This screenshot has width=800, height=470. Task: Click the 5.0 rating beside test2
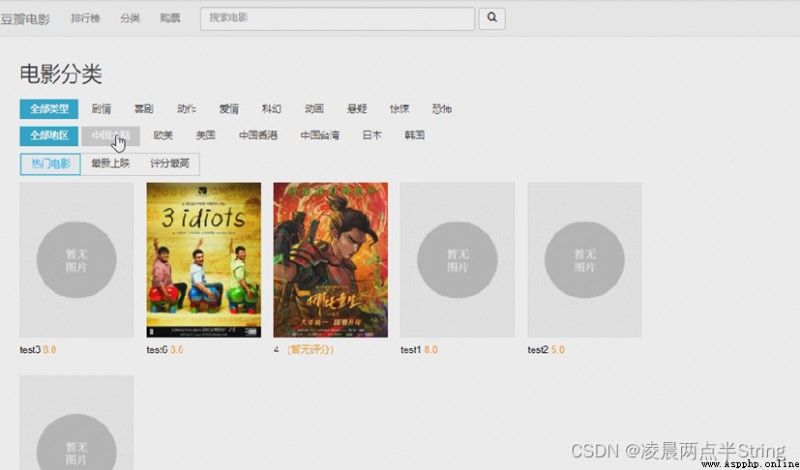558,350
